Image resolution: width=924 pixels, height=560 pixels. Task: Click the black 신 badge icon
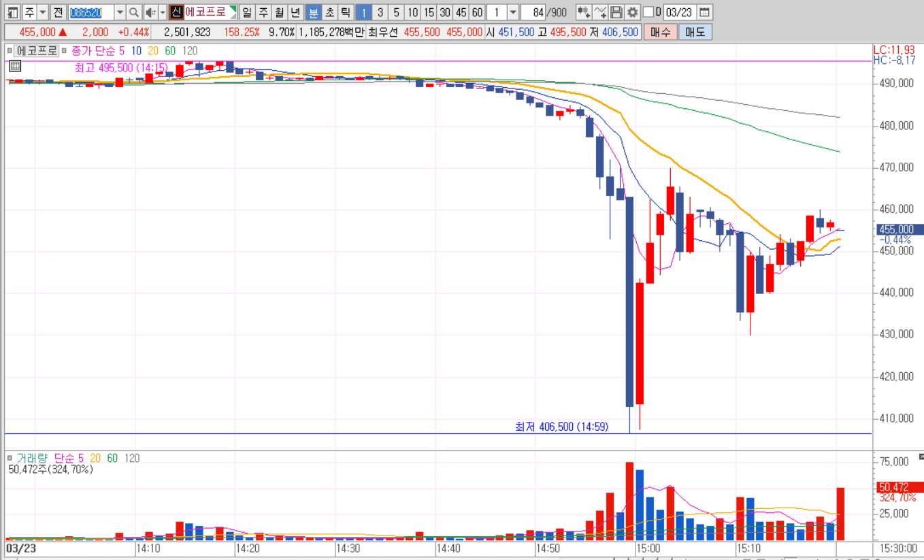[176, 12]
